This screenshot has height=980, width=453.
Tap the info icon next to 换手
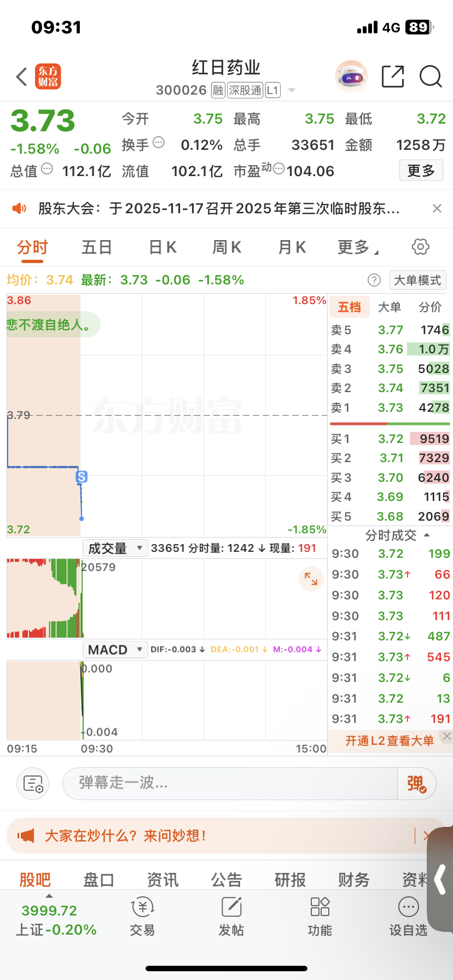159,143
